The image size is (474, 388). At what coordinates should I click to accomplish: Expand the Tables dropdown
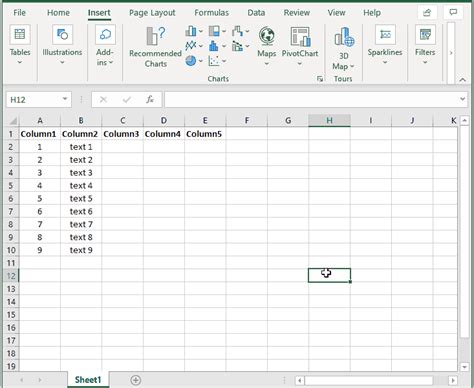coord(20,44)
